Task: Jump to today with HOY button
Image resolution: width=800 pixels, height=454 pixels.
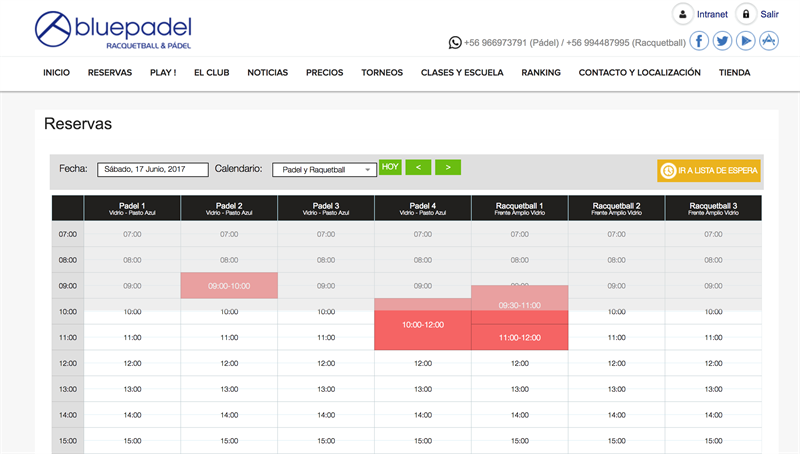Action: [390, 167]
